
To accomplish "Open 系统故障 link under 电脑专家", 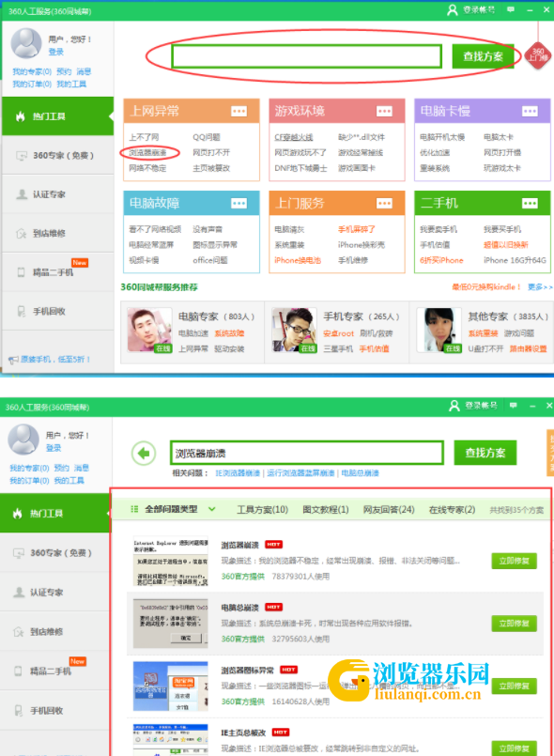I will coord(229,333).
